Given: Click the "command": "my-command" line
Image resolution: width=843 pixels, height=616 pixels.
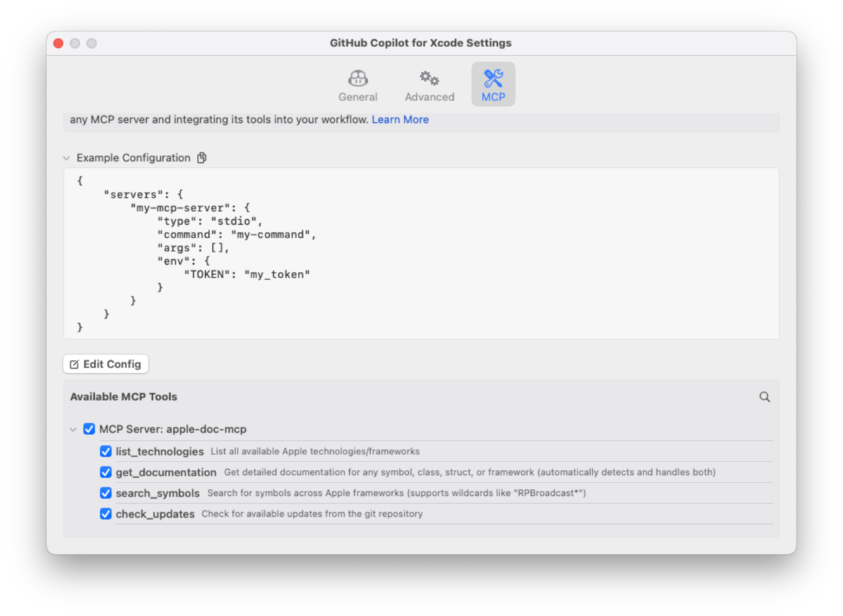Looking at the screenshot, I should pos(237,235).
